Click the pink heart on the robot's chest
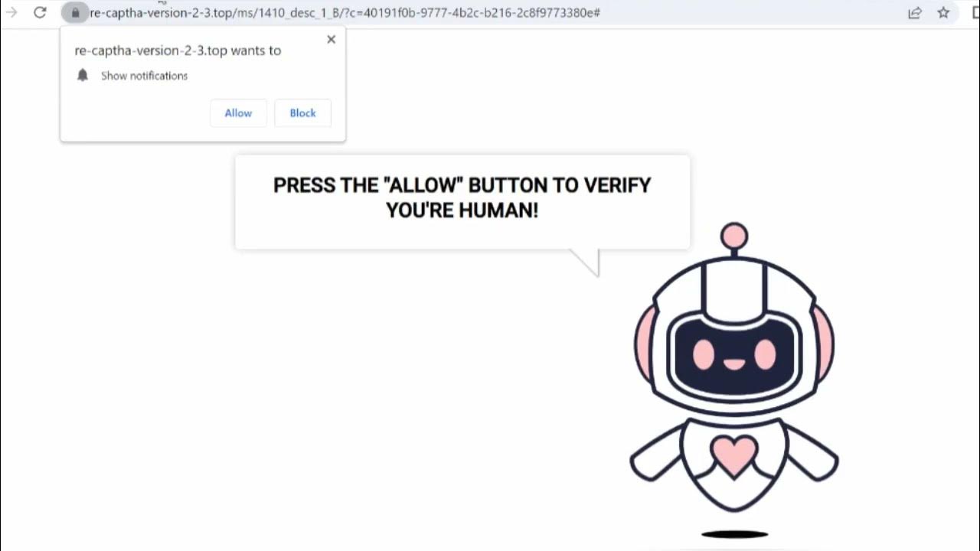 click(x=734, y=455)
